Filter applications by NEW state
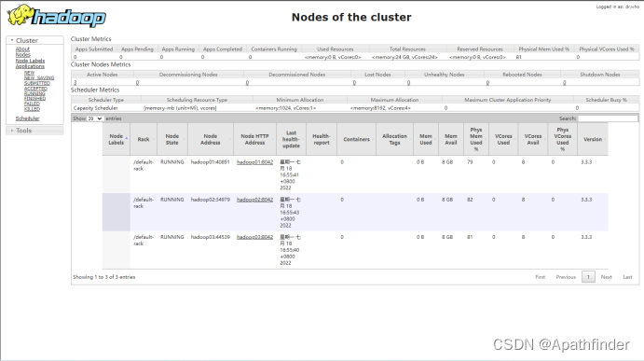Image resolution: width=644 pixels, height=361 pixels. click(29, 73)
